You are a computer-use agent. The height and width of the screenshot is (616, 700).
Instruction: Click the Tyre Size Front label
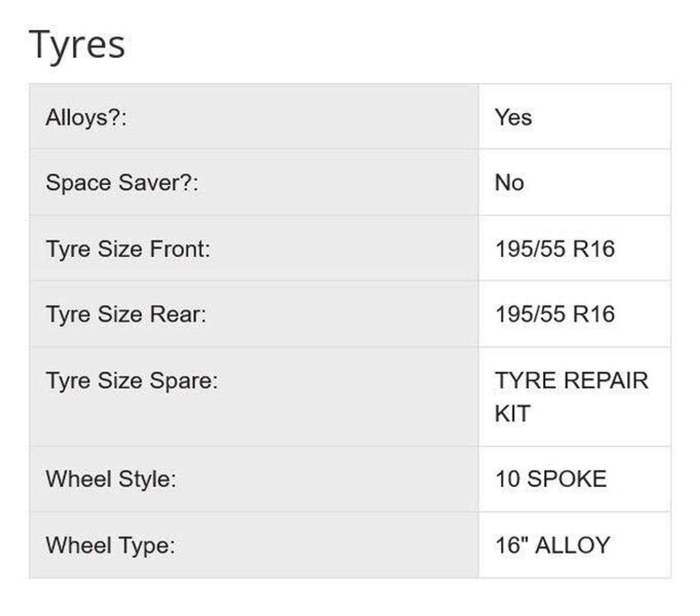128,249
